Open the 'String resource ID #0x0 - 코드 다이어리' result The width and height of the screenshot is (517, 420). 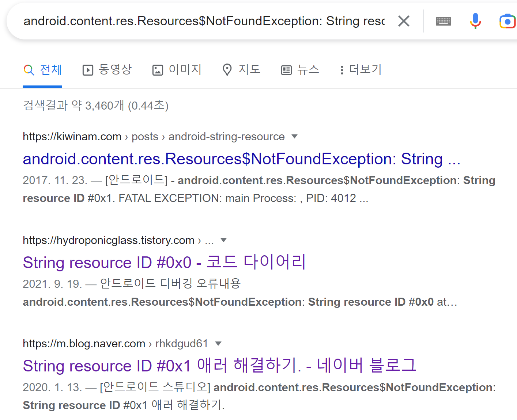(164, 262)
